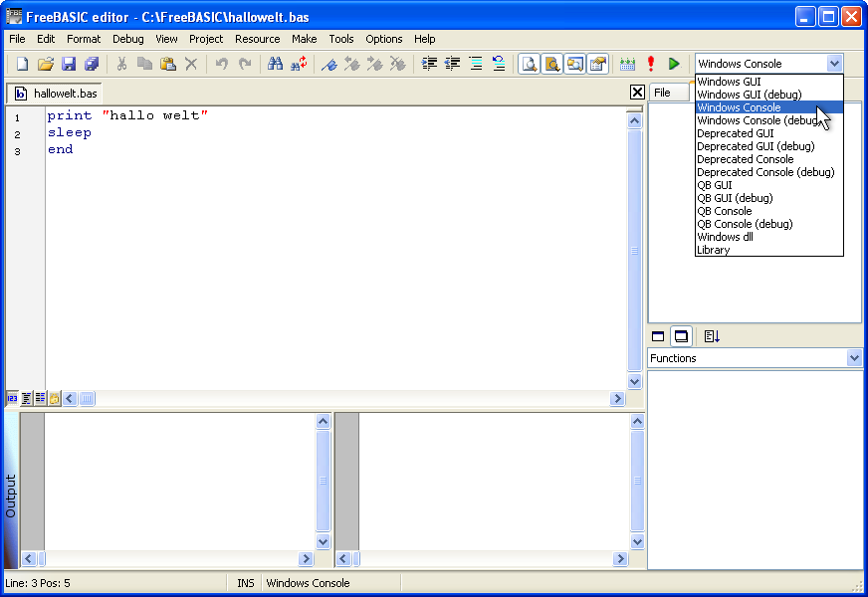Screen dimensions: 868x597
Task: Click the Paste clipboard icon
Action: pos(168,64)
